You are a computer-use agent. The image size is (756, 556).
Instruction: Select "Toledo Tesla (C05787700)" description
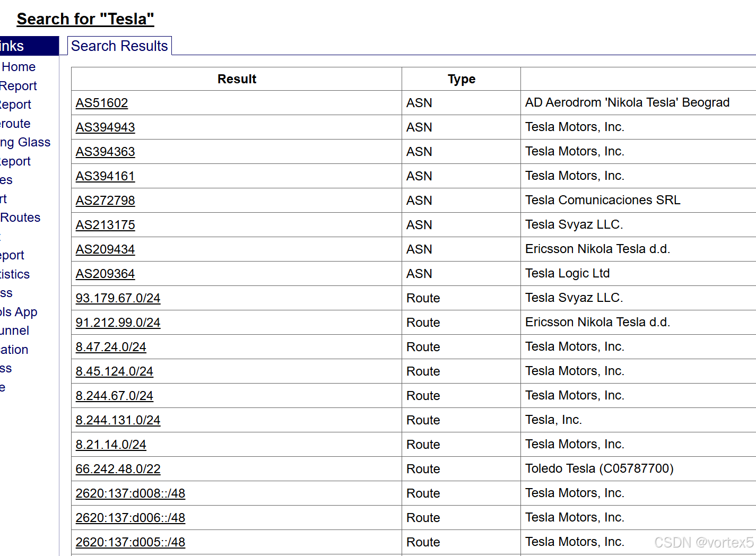coord(599,468)
